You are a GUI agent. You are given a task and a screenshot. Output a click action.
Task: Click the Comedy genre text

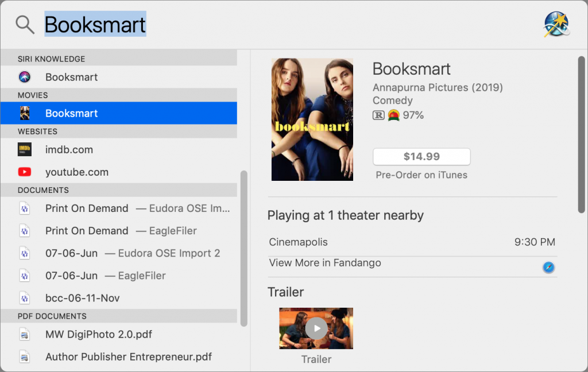pyautogui.click(x=393, y=100)
